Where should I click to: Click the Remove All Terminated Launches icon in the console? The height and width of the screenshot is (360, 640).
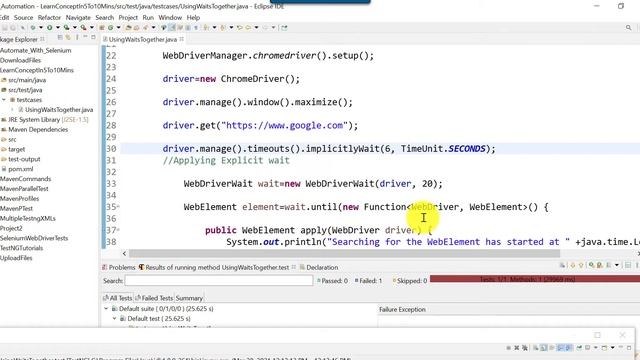coord(525,348)
